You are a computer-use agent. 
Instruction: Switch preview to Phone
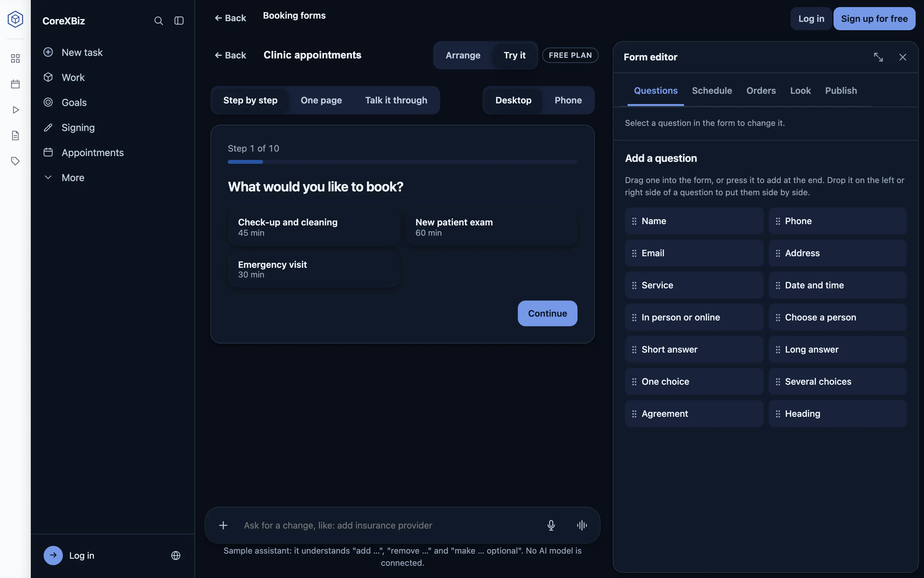pyautogui.click(x=568, y=100)
